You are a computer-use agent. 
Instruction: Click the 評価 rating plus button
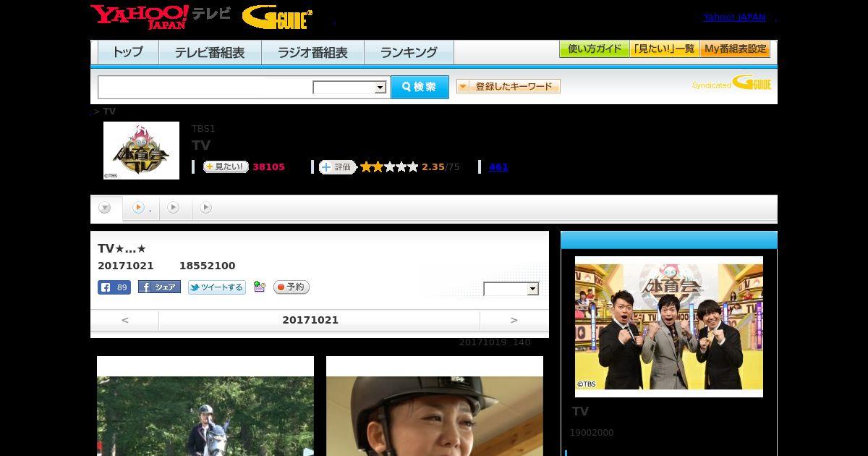click(x=338, y=167)
